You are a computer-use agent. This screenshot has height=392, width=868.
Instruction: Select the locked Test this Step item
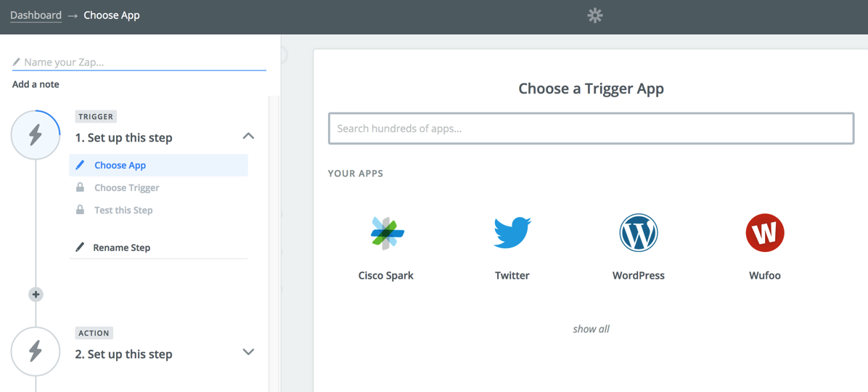tap(123, 211)
